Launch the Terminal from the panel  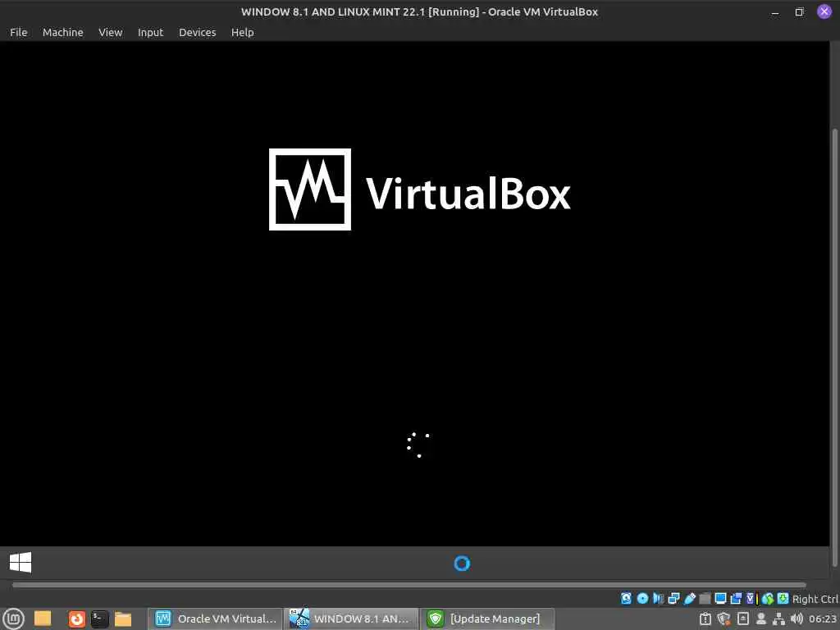pos(99,619)
